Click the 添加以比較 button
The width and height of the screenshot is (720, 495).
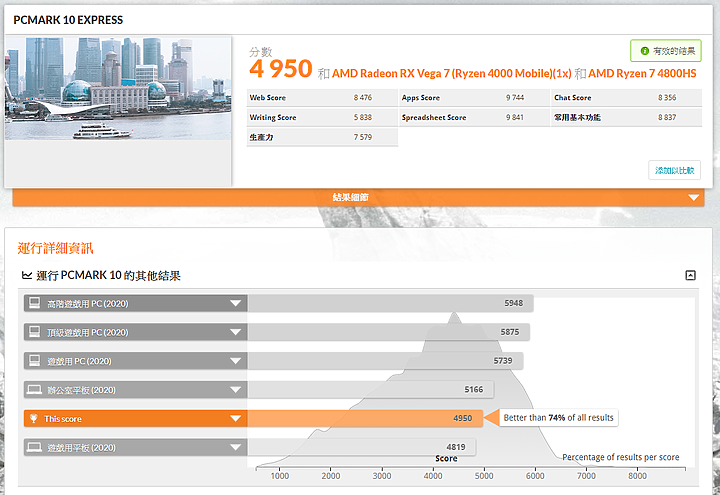pyautogui.click(x=674, y=170)
